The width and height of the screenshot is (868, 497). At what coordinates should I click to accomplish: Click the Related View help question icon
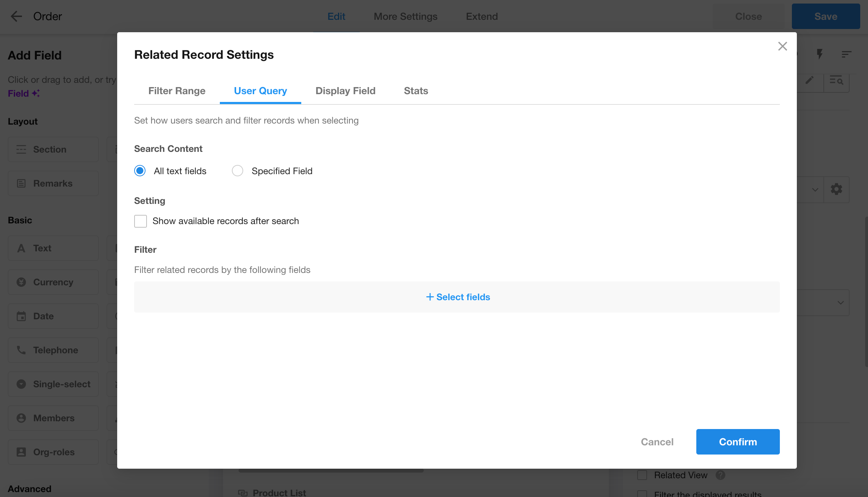click(720, 475)
